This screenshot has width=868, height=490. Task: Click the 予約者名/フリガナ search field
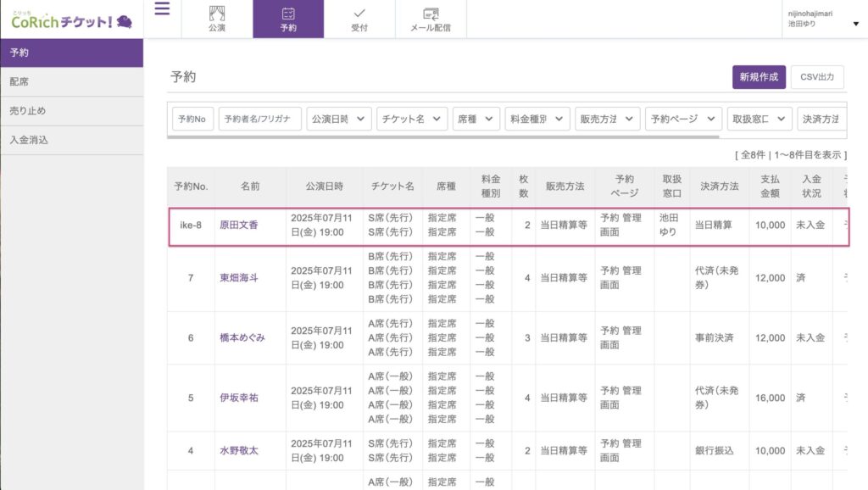[x=259, y=120]
